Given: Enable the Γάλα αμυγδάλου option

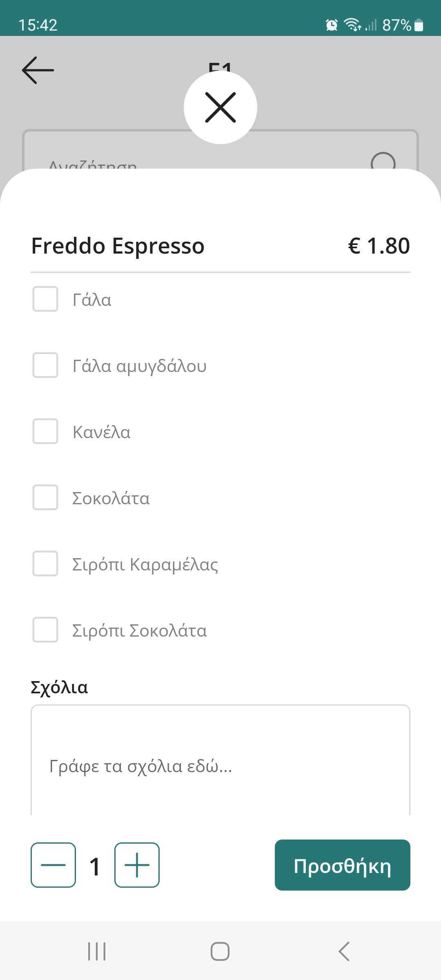Looking at the screenshot, I should 45,365.
